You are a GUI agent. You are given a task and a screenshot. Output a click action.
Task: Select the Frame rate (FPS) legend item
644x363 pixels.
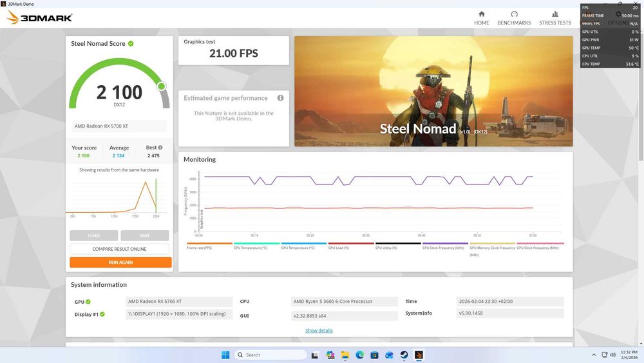click(x=209, y=246)
